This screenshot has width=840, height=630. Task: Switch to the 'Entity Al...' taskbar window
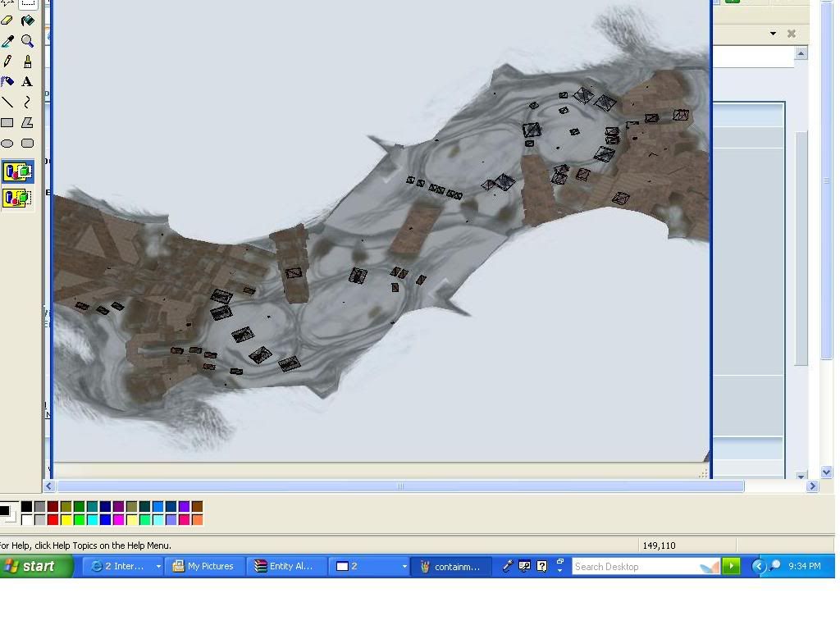286,566
